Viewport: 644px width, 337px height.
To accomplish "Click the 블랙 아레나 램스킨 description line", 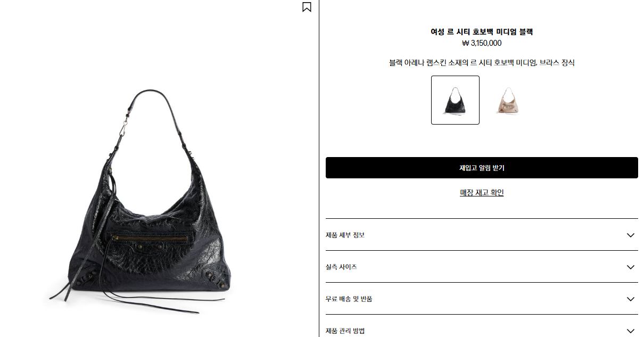I will point(482,63).
